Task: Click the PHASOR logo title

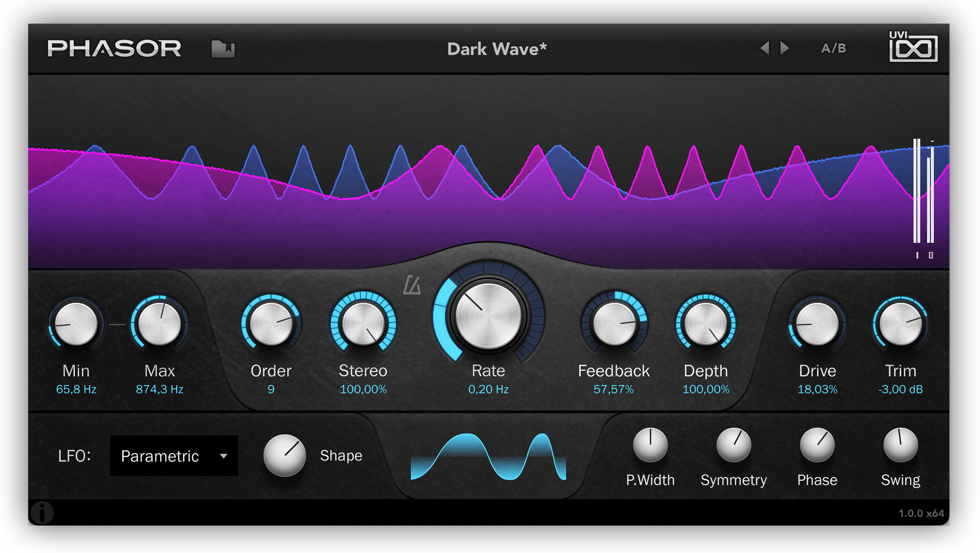Action: pyautogui.click(x=114, y=49)
